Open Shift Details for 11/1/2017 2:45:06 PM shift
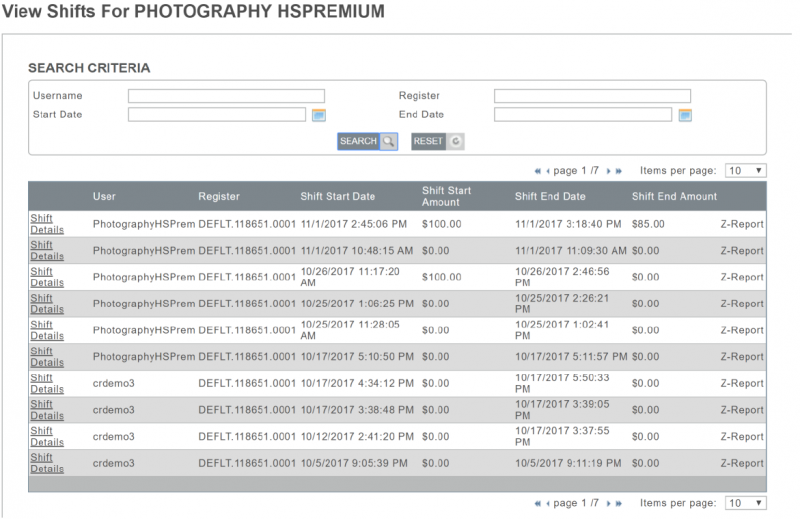800x519 pixels. 42,223
